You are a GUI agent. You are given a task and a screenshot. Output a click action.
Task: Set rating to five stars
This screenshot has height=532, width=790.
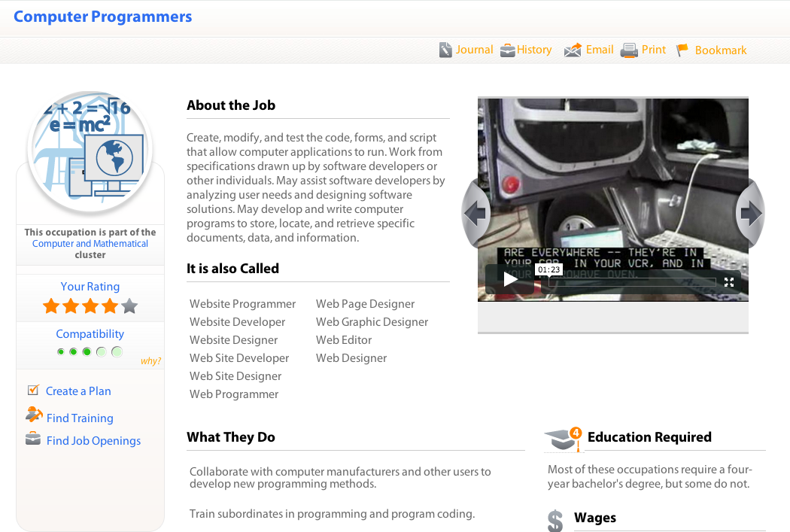coord(129,306)
